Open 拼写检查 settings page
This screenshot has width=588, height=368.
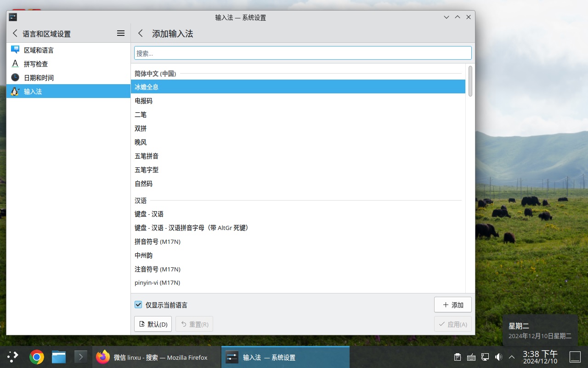click(x=68, y=63)
